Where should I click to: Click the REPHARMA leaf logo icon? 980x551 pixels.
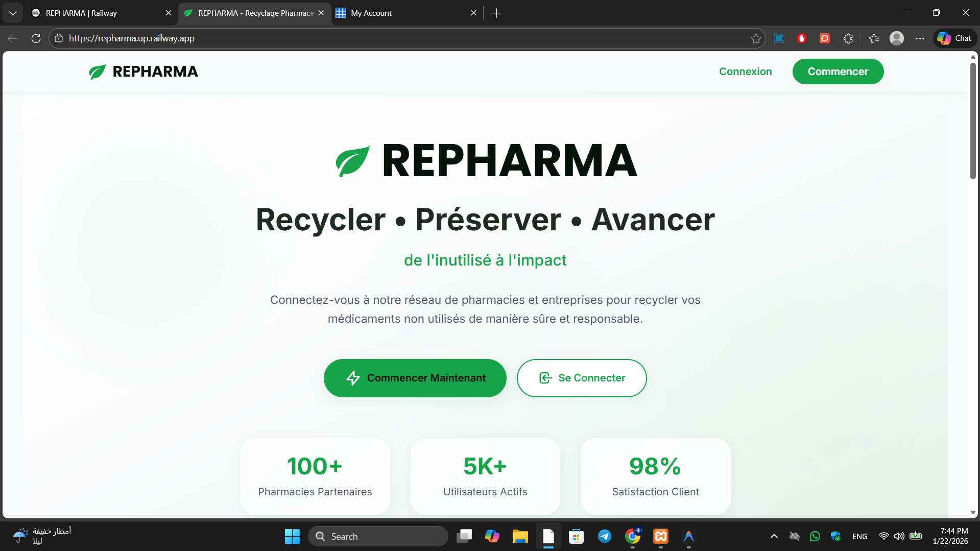point(97,71)
